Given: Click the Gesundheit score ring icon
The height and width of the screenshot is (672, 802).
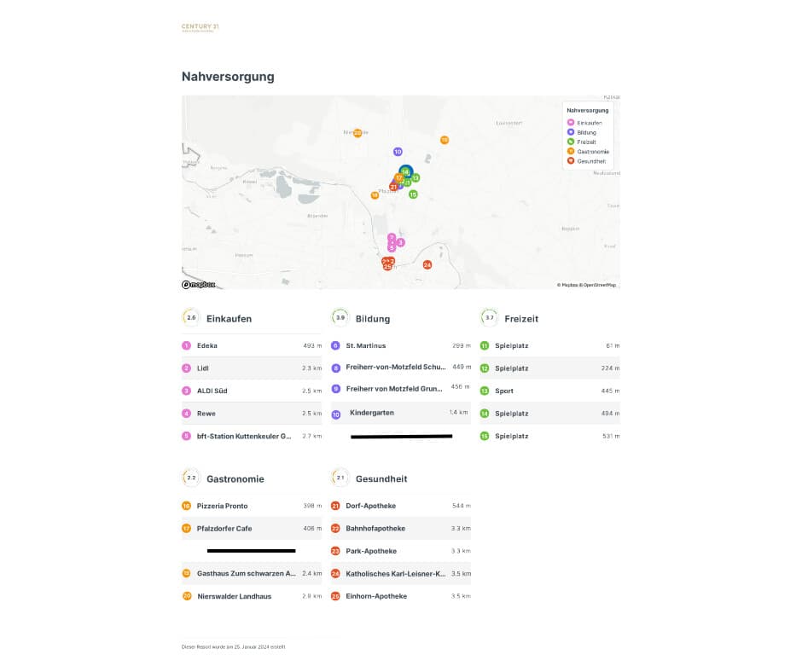Looking at the screenshot, I should pos(340,478).
